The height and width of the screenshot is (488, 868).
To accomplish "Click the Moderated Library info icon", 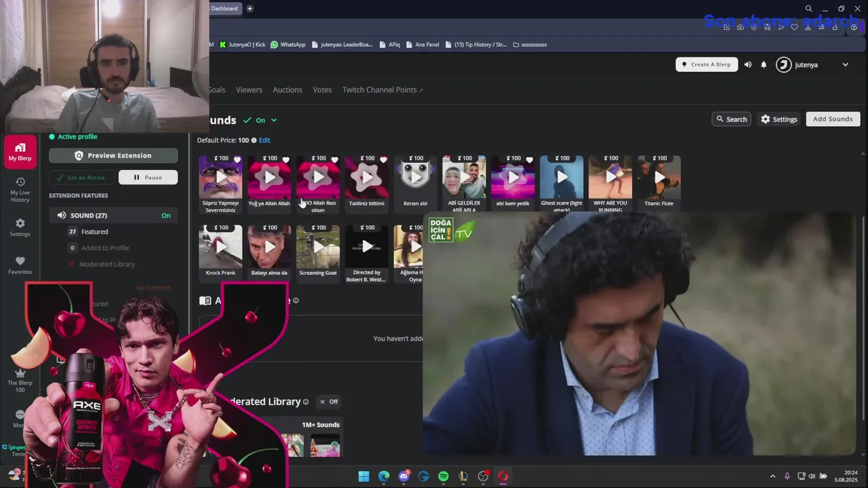I will point(306,402).
